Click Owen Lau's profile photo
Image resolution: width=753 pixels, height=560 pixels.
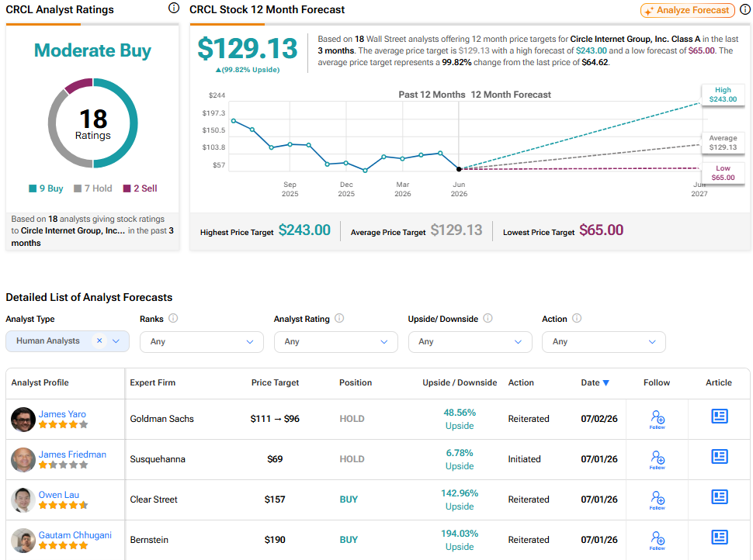tap(23, 500)
